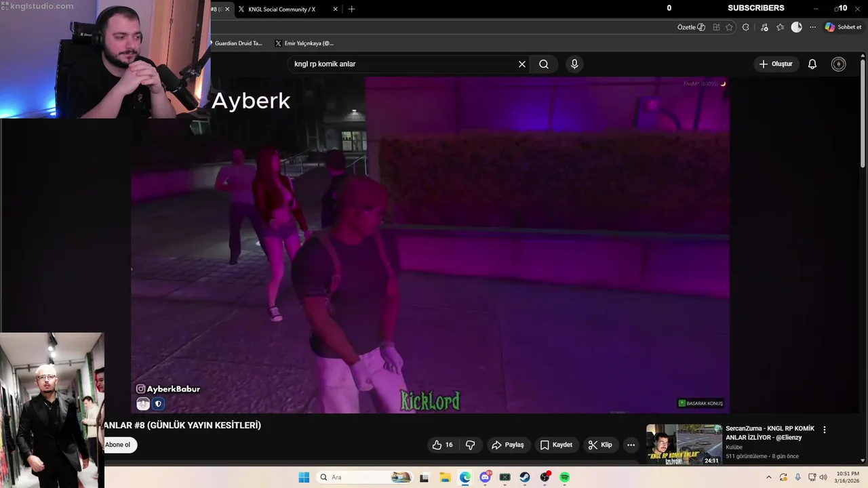This screenshot has height=488, width=868.
Task: Open options menu for SercanZurna video
Action: click(825, 430)
